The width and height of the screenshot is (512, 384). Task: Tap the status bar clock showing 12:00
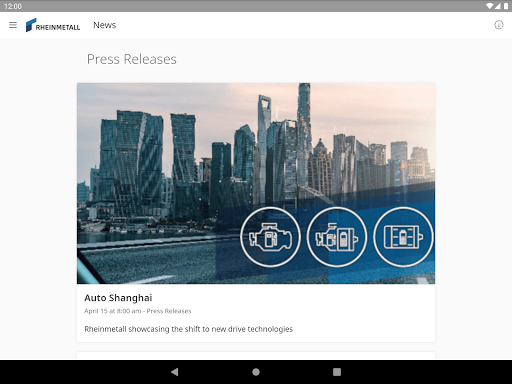[x=13, y=6]
